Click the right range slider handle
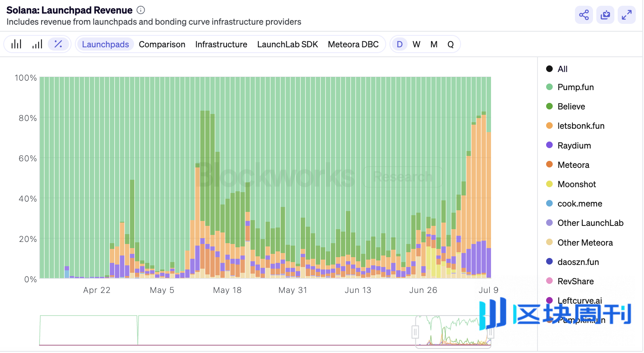644x353 pixels. [x=490, y=332]
